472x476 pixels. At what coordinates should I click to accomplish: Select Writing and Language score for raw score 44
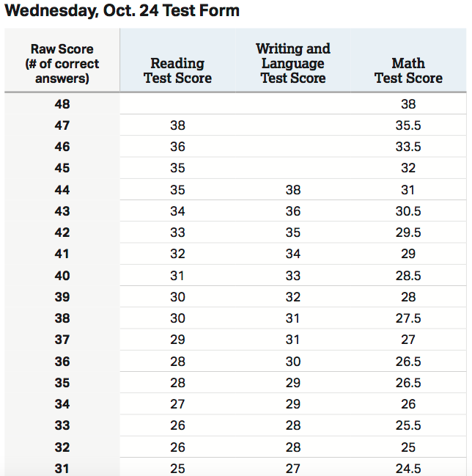click(292, 190)
